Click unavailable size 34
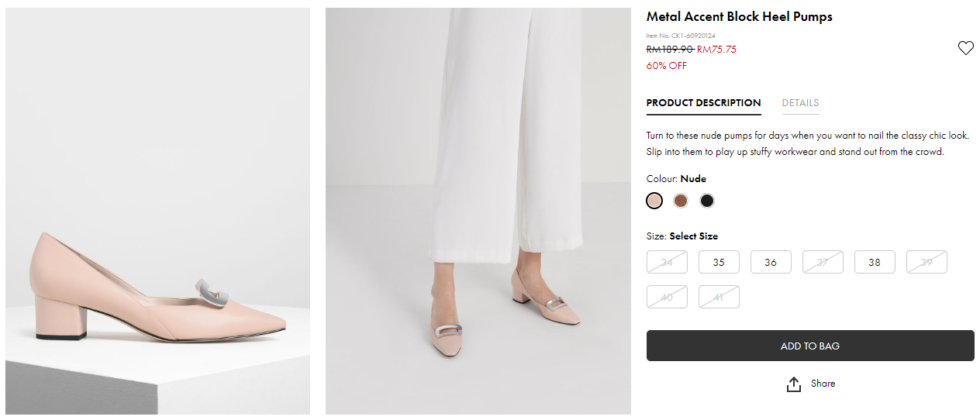Screen dimensions: 980x420 pyautogui.click(x=667, y=262)
